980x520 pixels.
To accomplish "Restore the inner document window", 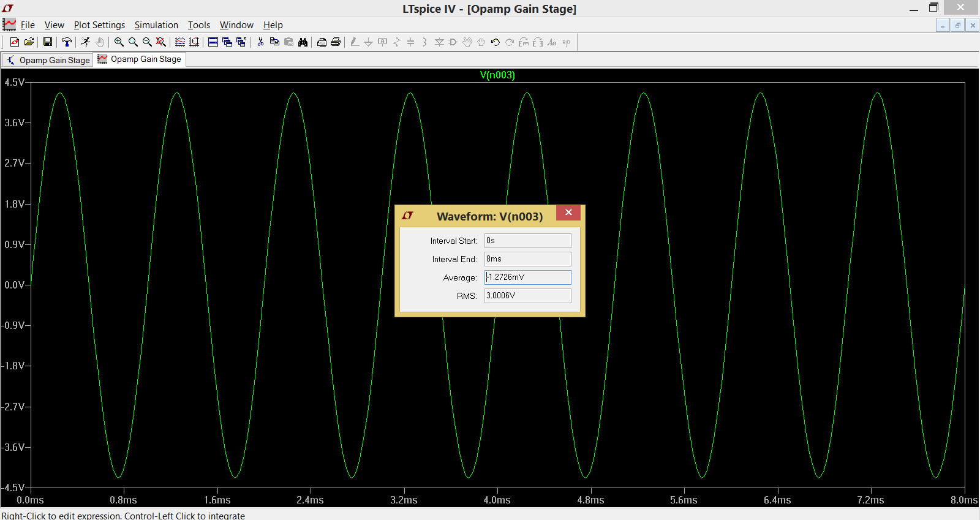I will [x=957, y=25].
